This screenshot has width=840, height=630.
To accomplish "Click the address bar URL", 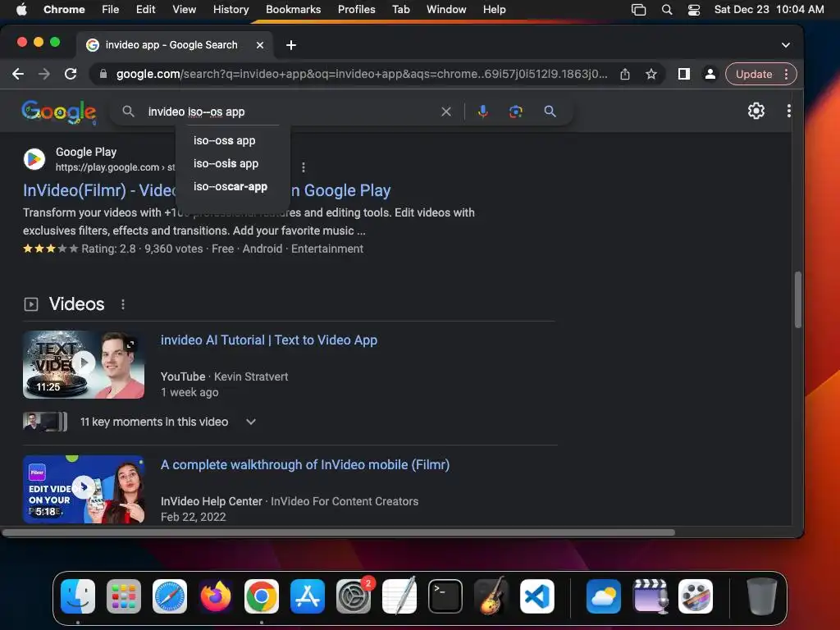I will click(x=362, y=74).
